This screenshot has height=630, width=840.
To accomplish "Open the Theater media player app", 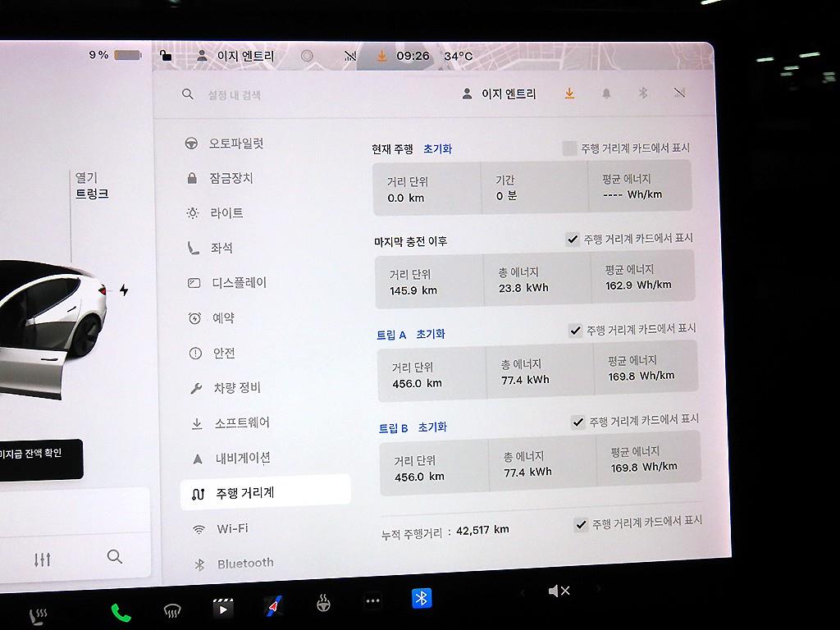I will (223, 608).
